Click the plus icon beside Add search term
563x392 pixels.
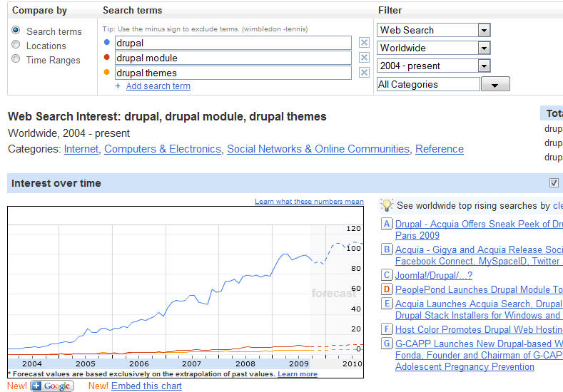tap(118, 86)
